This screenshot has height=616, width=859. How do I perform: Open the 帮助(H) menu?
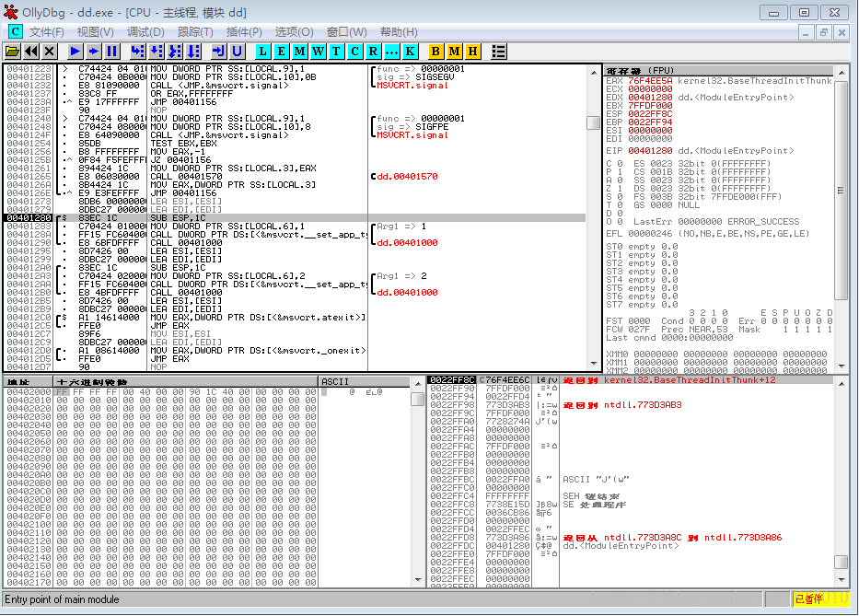tap(399, 32)
